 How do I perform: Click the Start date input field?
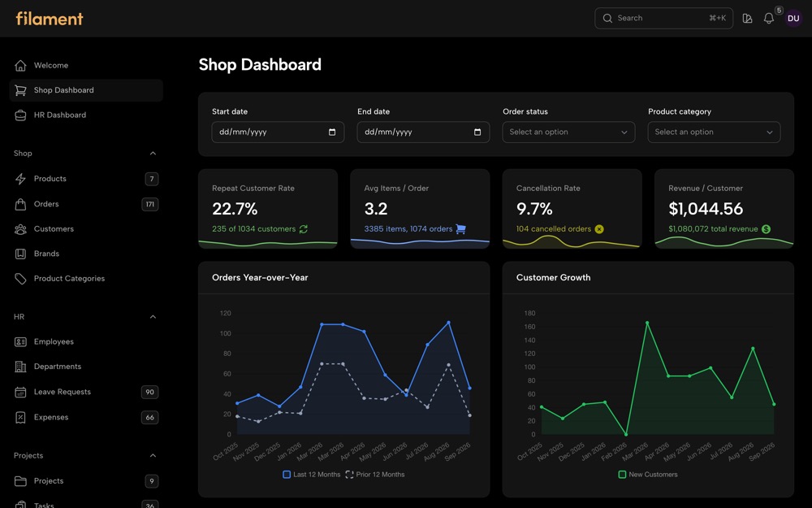278,132
